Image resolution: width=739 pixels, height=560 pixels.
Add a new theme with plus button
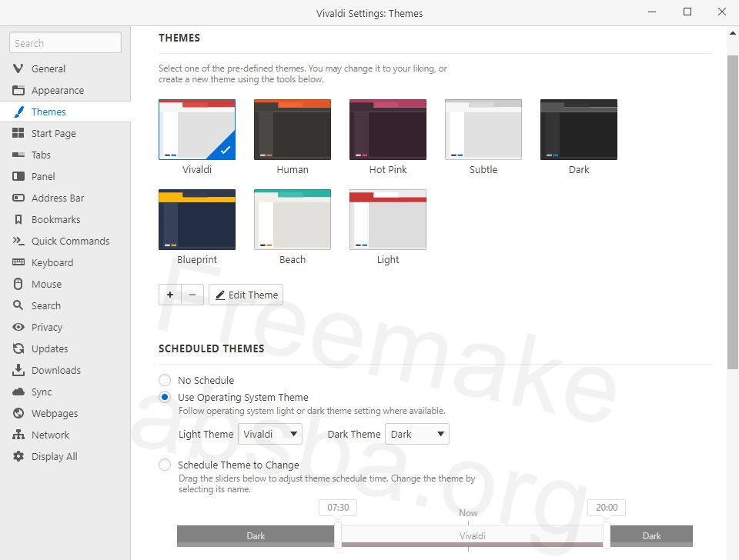(x=170, y=295)
